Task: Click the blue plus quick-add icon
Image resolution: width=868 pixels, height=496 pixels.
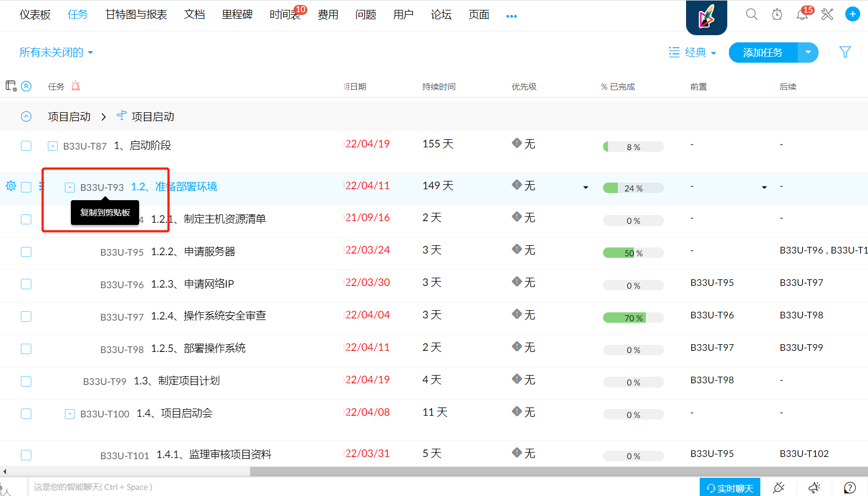Action: 852,14
